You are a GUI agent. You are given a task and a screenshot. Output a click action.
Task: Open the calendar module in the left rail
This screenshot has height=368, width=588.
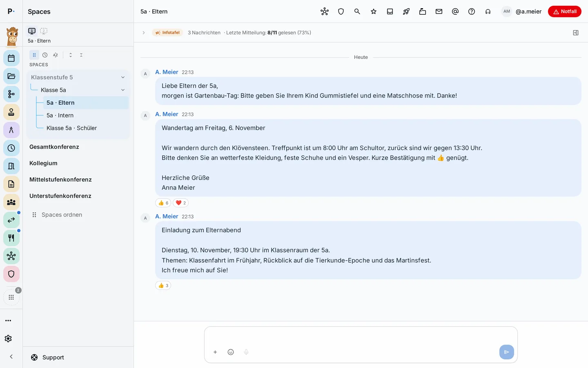pyautogui.click(x=11, y=58)
